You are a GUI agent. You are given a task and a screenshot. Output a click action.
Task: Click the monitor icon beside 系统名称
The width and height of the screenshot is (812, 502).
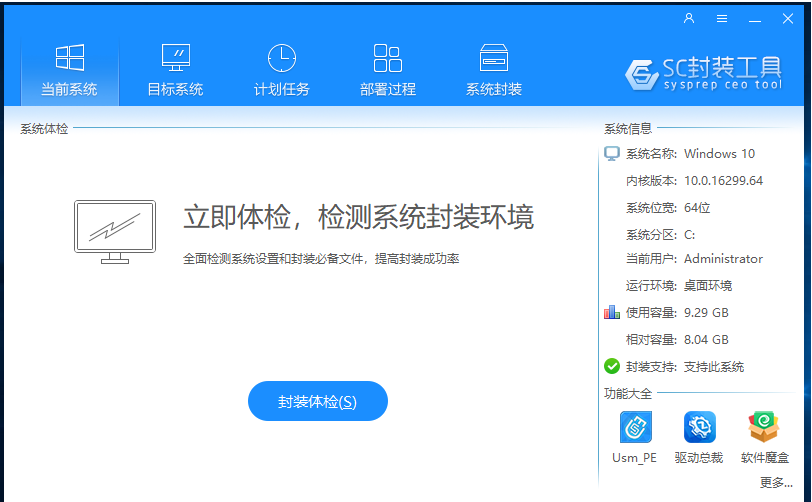pyautogui.click(x=612, y=153)
